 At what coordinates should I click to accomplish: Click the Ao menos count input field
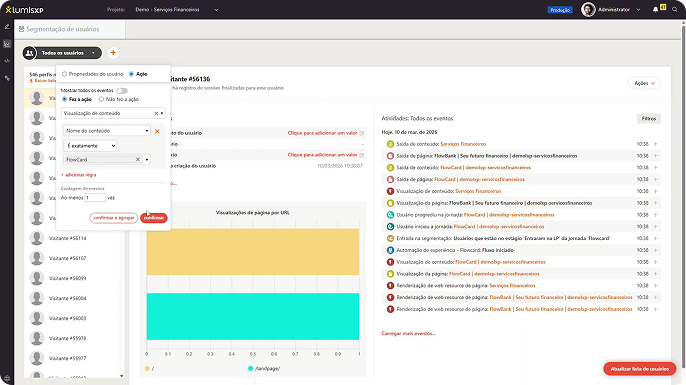coord(95,198)
